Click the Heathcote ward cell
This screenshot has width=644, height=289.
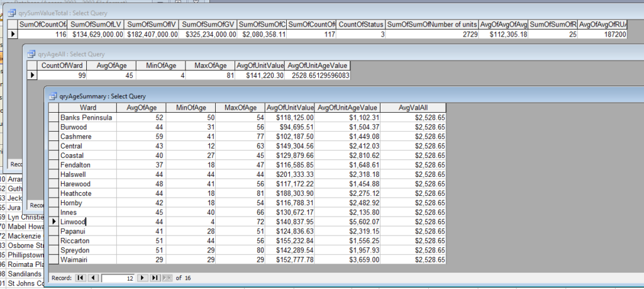(x=88, y=193)
